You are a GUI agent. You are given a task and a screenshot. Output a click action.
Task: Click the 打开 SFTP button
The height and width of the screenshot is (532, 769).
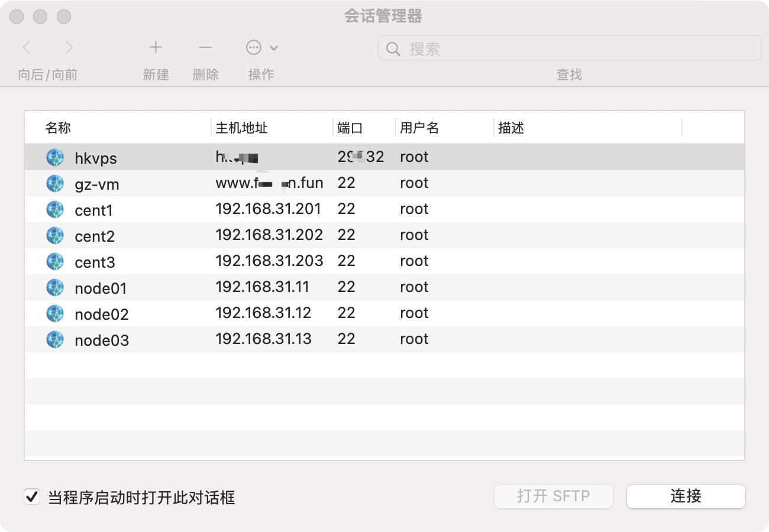point(553,497)
